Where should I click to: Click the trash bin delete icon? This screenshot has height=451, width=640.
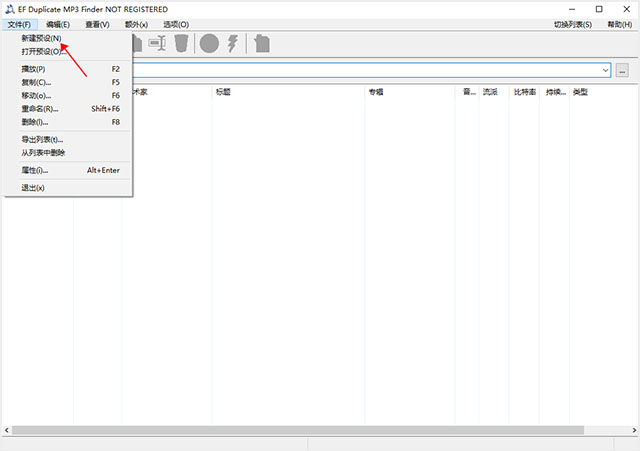click(x=181, y=43)
